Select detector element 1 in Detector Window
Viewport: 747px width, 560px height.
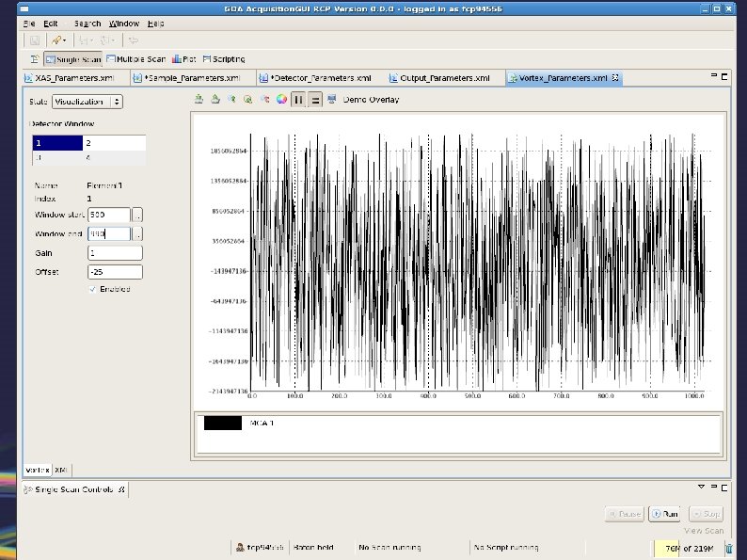57,143
